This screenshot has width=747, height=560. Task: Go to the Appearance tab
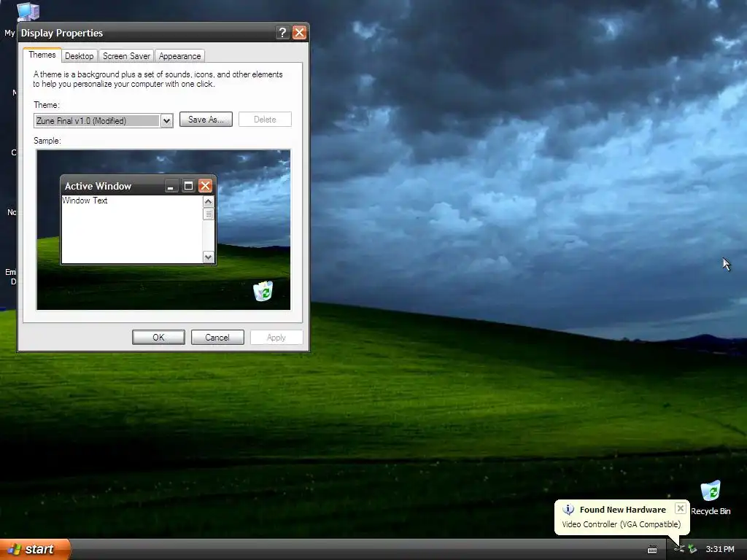[179, 56]
